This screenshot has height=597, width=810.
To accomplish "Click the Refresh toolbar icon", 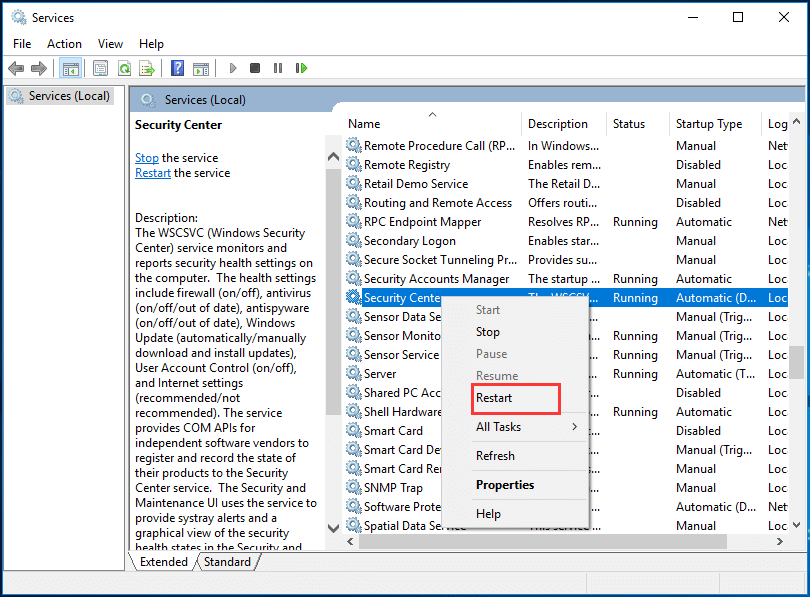I will [x=124, y=68].
